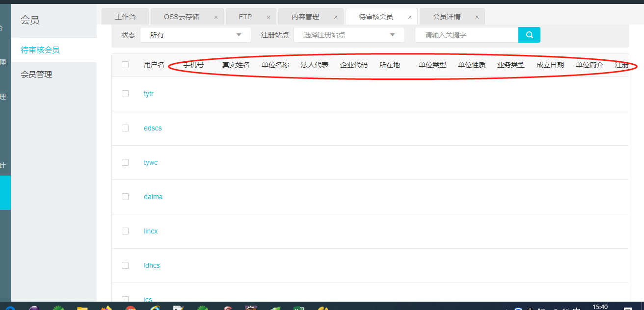
Task: Click the 单位名称 column header
Action: coord(275,65)
